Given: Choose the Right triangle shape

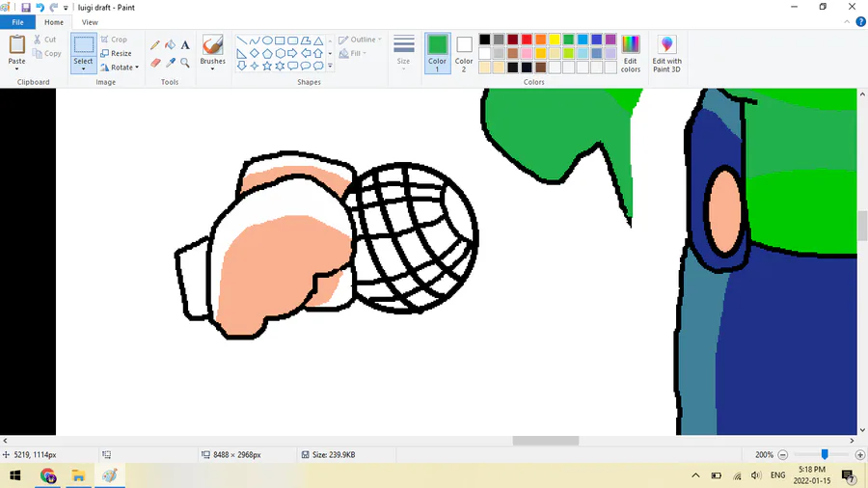Looking at the screenshot, I should pos(241,53).
